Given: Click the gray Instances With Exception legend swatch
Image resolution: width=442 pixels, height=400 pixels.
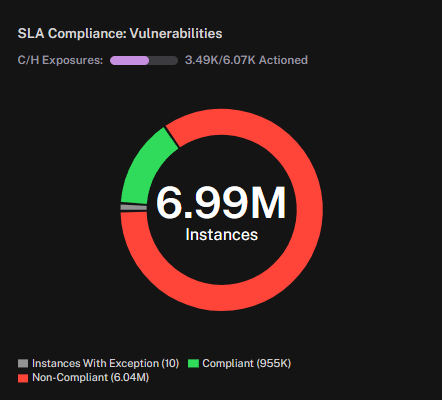Looking at the screenshot, I should click(x=23, y=363).
